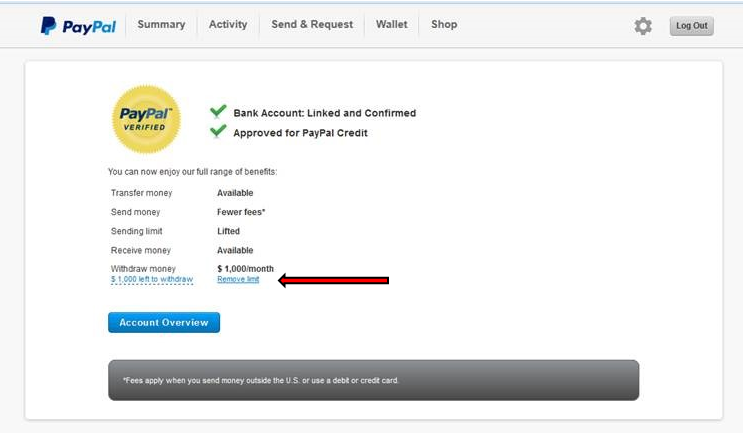Click the red arrow pointing at Remove limit
The width and height of the screenshot is (743, 433).
(x=333, y=281)
